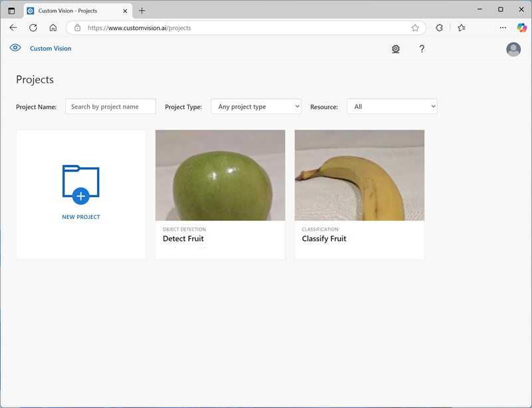
Task: Open the help question mark icon
Action: [x=422, y=49]
